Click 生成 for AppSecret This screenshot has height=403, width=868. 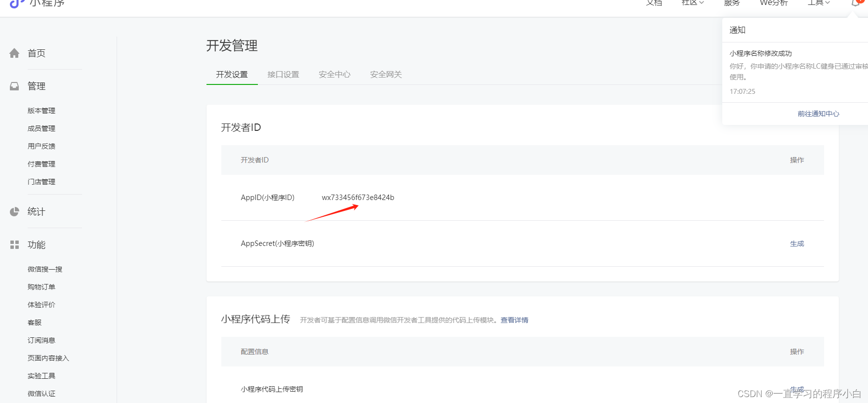(797, 243)
